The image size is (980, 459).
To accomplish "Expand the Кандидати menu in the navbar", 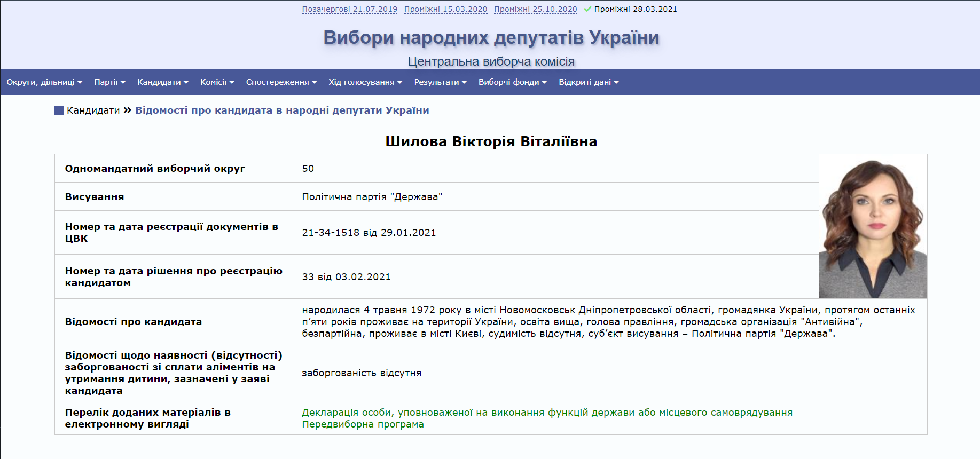I will [x=163, y=82].
